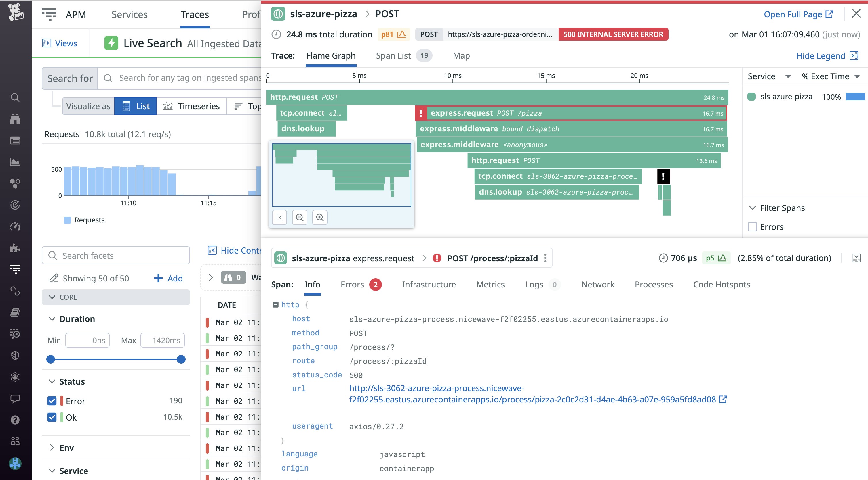
Task: Zoom out on the flame graph minimap
Action: click(x=300, y=217)
